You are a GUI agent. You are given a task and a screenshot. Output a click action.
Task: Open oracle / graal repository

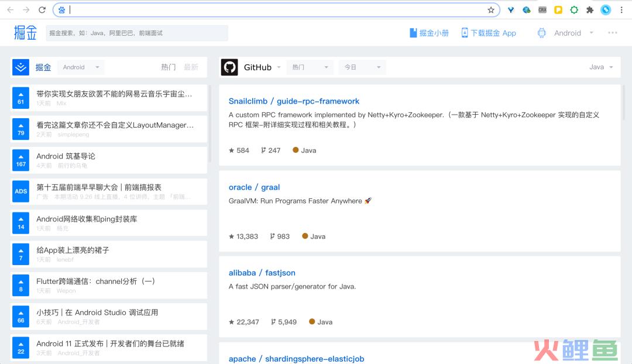pos(254,187)
